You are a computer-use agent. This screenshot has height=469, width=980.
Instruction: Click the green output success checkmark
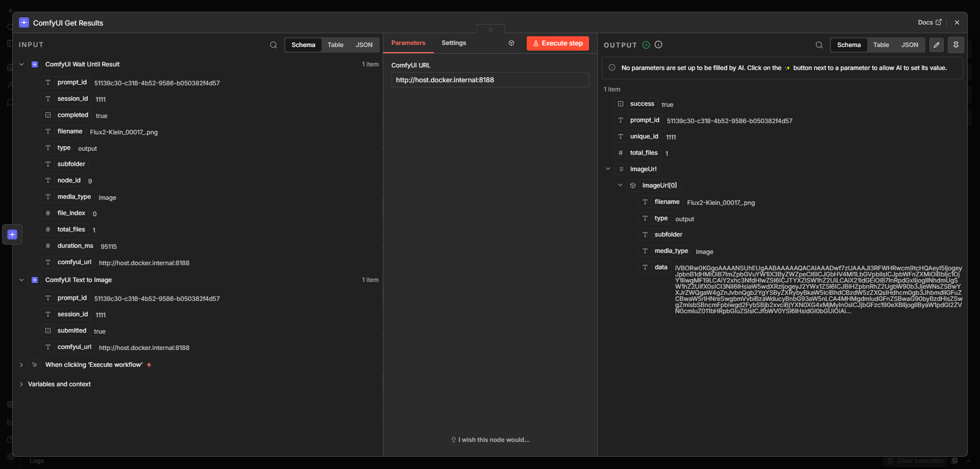pos(646,45)
